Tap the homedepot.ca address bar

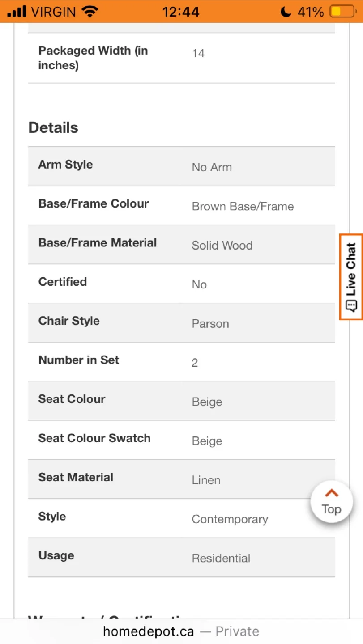tap(181, 631)
